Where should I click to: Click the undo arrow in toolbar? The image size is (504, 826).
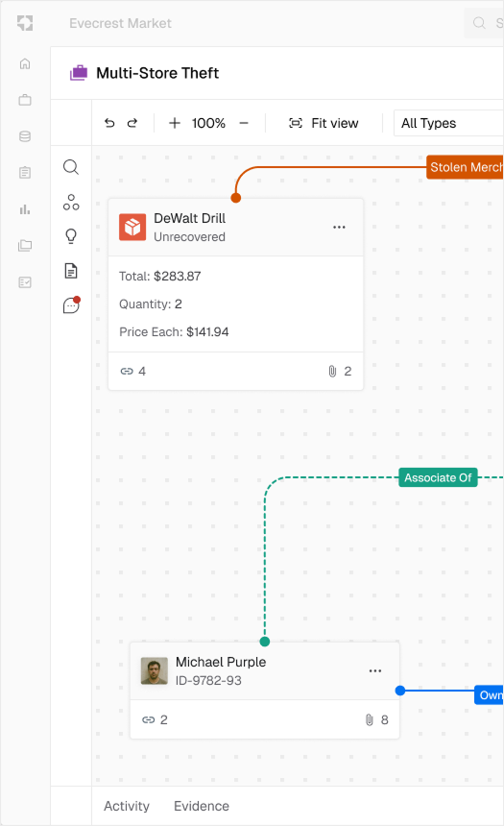pos(109,123)
